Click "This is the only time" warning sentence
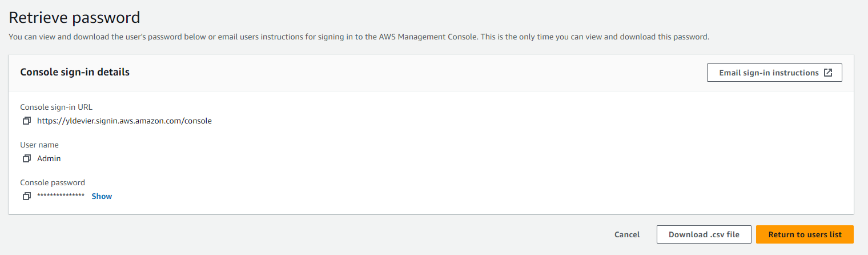Viewport: 868px width, 255px height. (x=595, y=37)
